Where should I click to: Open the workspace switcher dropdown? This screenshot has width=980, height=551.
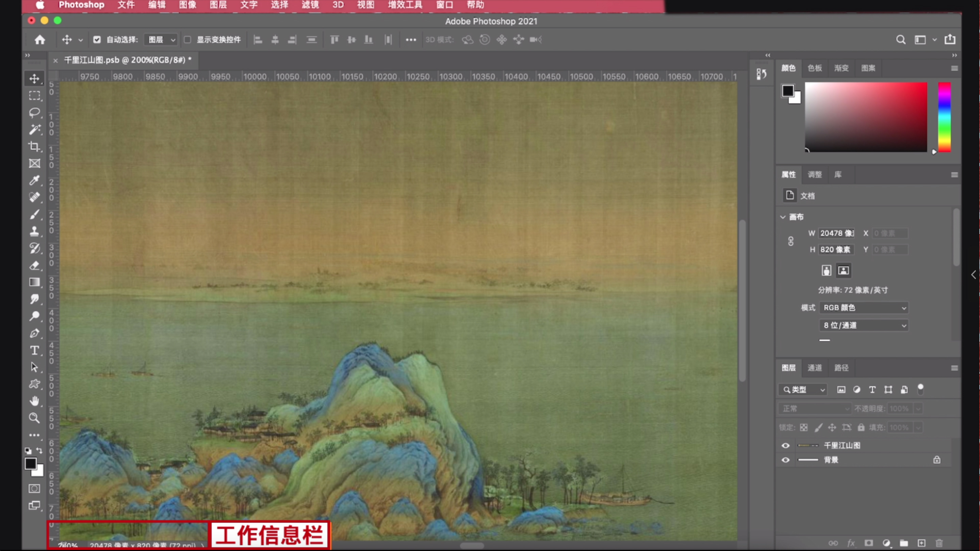coord(926,39)
